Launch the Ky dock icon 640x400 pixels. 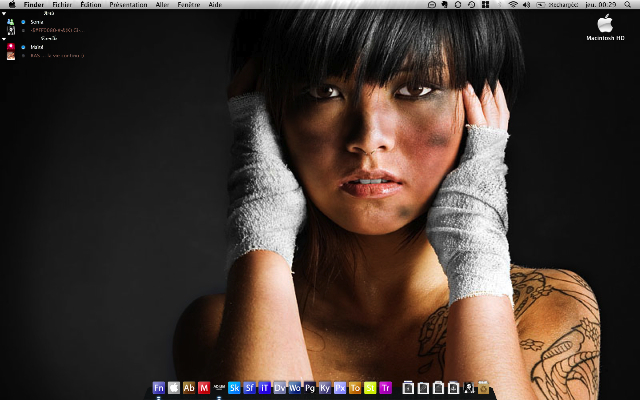[x=325, y=387]
